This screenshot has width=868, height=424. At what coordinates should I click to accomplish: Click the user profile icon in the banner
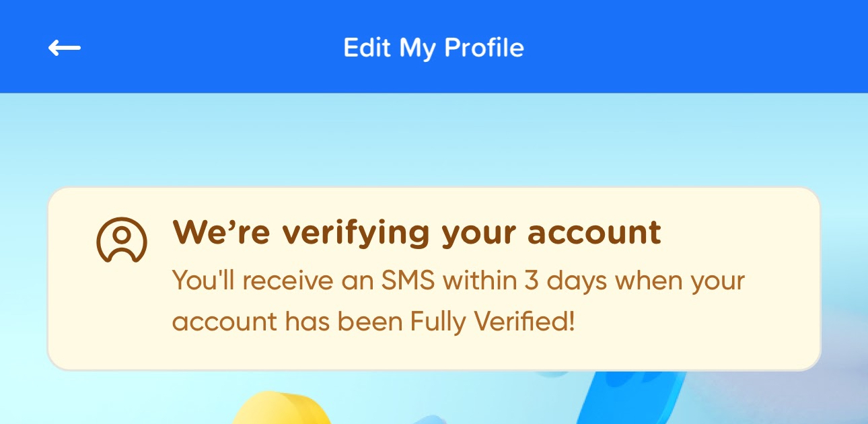(x=121, y=240)
